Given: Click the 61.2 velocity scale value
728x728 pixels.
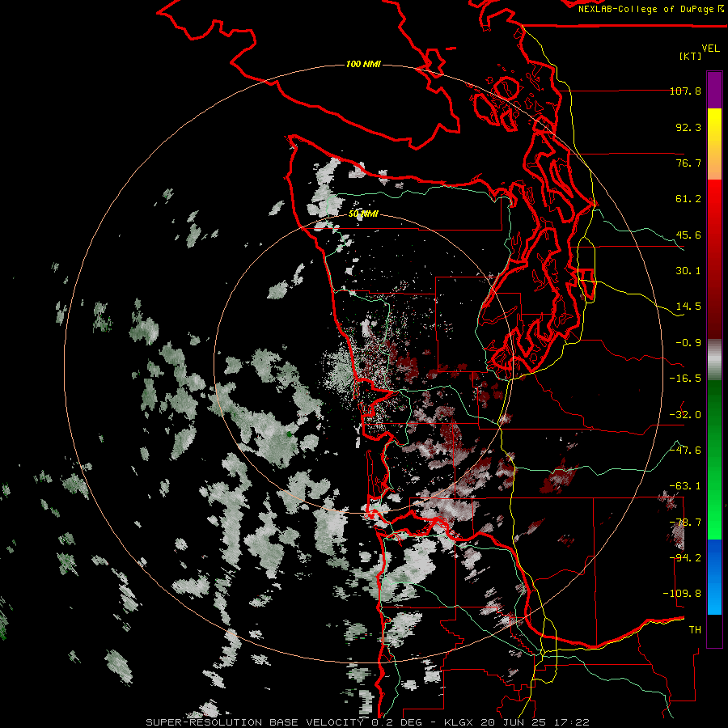Looking at the screenshot, I should point(688,199).
